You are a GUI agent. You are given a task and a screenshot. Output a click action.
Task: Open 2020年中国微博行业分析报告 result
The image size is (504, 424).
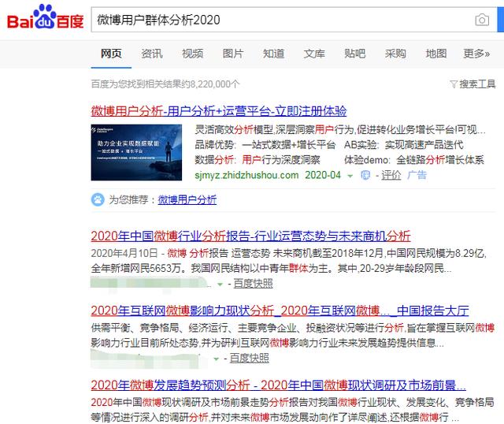tap(250, 236)
